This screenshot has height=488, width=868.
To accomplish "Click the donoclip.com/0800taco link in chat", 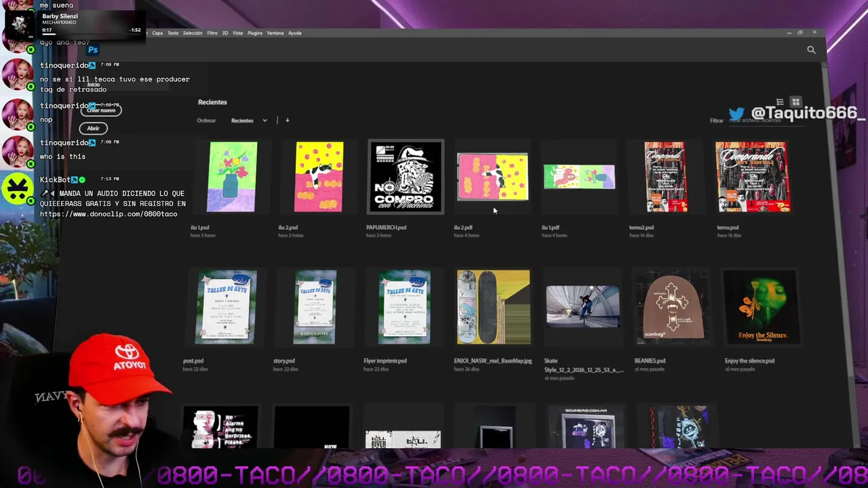I will (x=108, y=214).
